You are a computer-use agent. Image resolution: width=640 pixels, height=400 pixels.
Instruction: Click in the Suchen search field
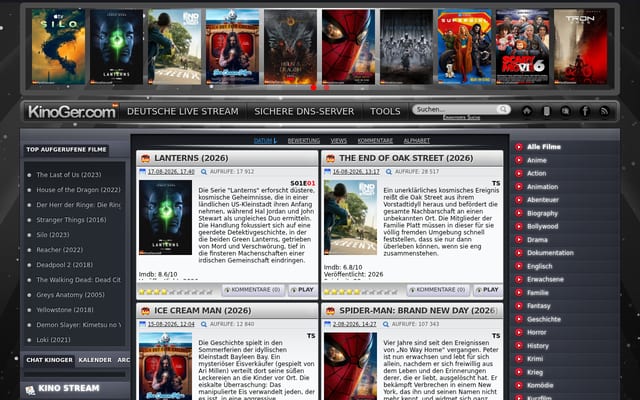pos(456,109)
